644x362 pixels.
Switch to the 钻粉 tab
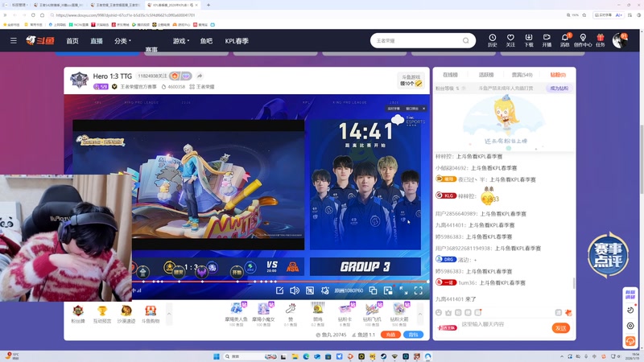pos(558,75)
